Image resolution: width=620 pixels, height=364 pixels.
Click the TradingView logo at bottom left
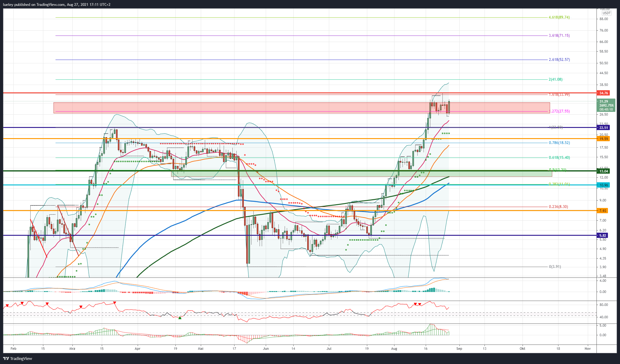pyautogui.click(x=18, y=358)
